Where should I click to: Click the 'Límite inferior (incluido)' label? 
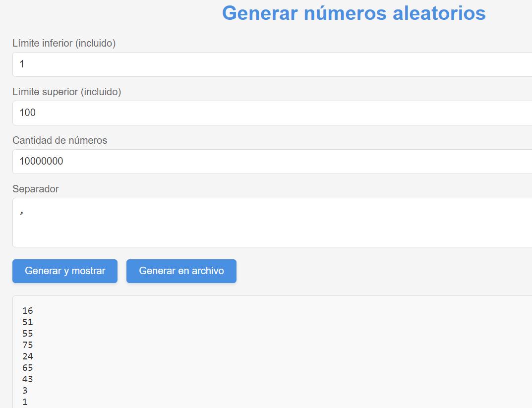tap(64, 44)
